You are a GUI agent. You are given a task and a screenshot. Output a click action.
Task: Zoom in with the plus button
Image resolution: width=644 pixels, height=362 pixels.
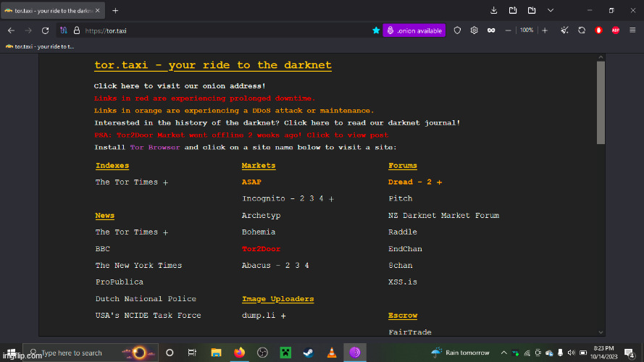545,30
